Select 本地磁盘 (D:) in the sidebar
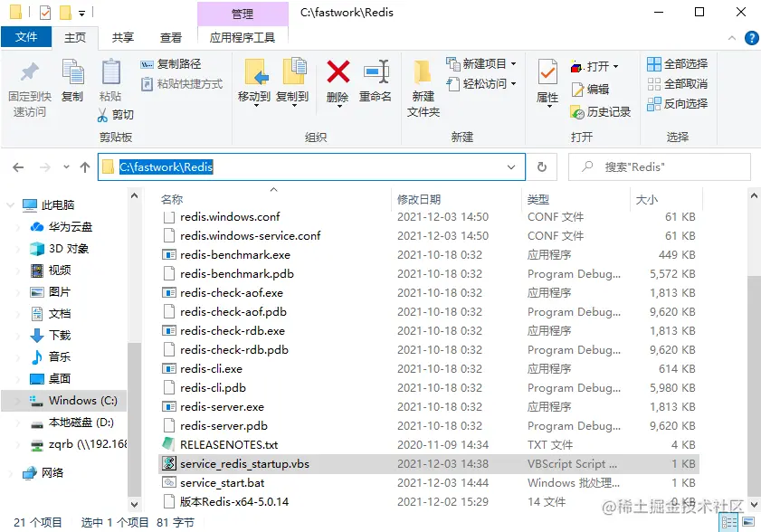 click(71, 422)
